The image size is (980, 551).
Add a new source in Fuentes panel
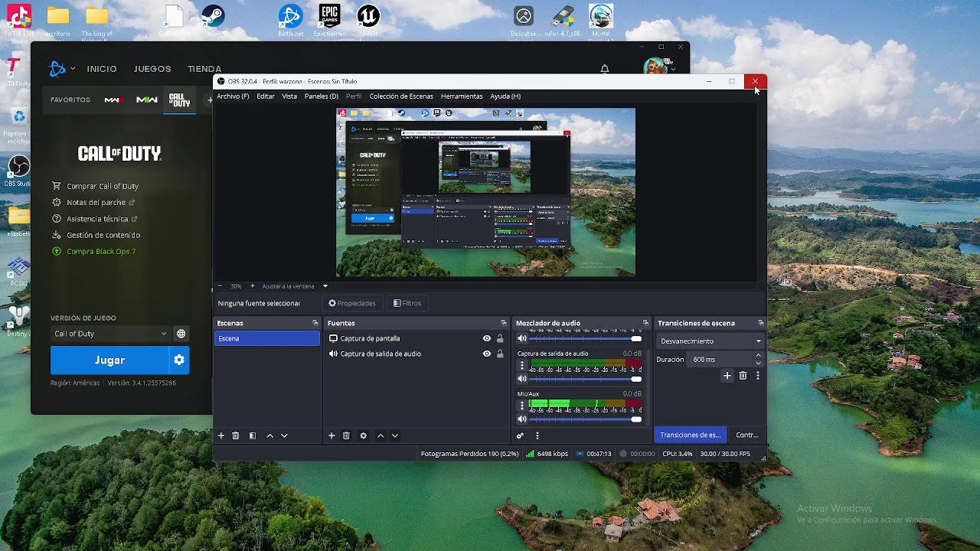(x=332, y=435)
